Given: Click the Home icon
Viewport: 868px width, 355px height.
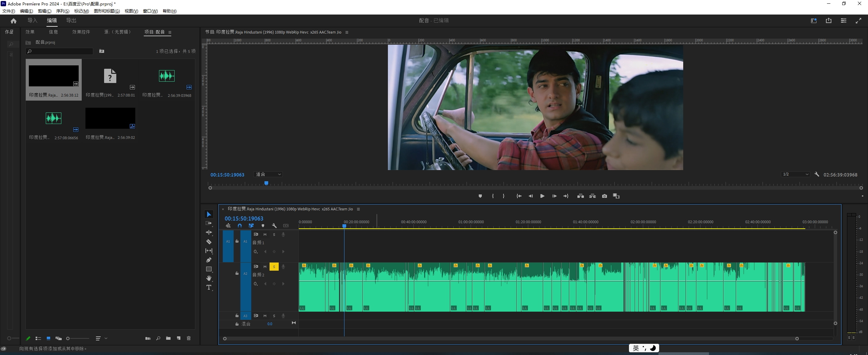Looking at the screenshot, I should coord(14,21).
